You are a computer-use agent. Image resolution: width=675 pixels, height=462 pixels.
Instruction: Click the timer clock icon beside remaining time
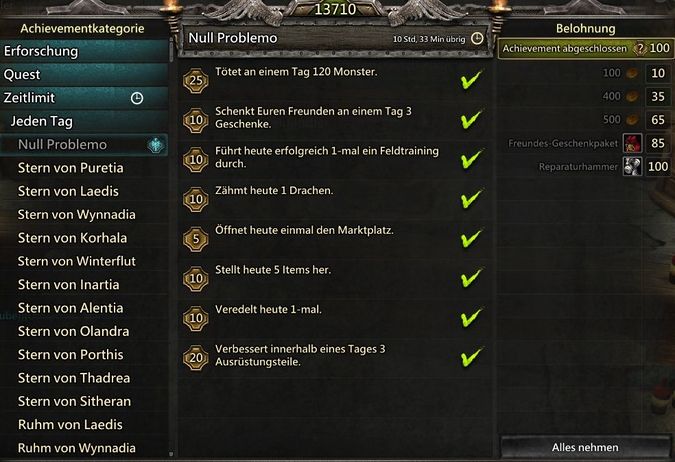click(477, 39)
